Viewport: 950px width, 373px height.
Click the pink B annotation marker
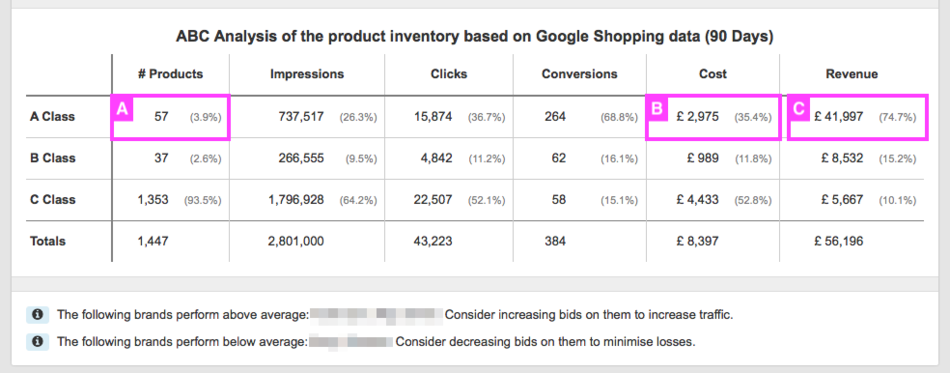pyautogui.click(x=657, y=108)
